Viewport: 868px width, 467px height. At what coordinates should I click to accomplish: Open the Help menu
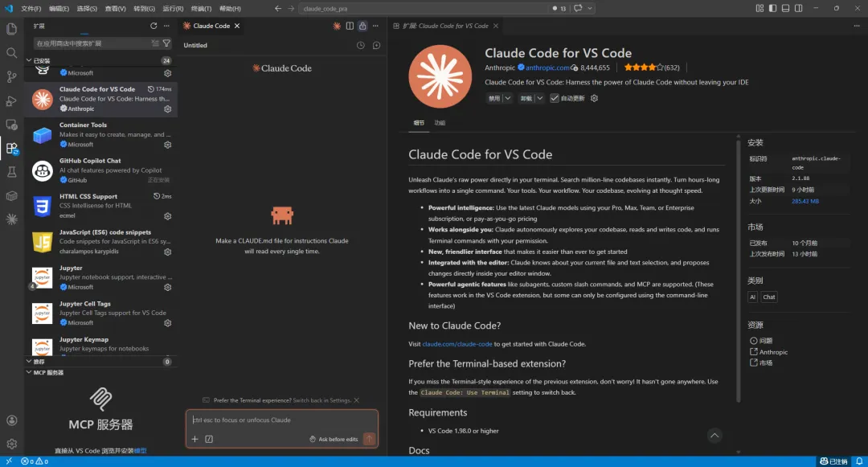click(231, 8)
